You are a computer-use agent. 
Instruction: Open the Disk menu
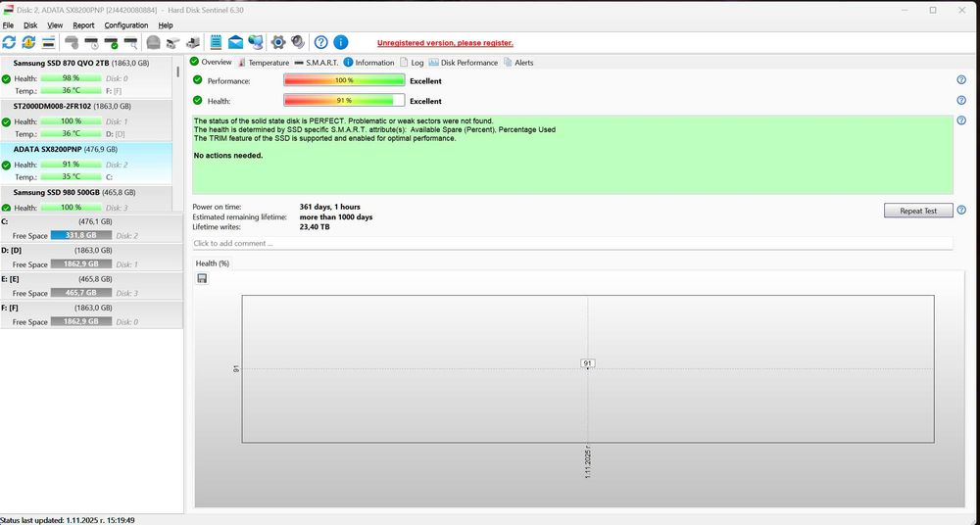(x=30, y=25)
